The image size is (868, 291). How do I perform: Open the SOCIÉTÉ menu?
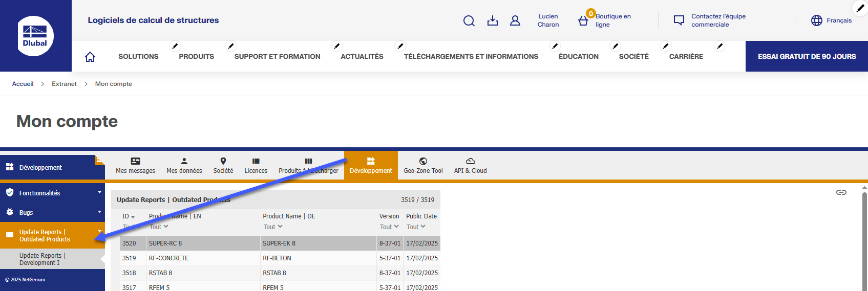click(x=634, y=57)
